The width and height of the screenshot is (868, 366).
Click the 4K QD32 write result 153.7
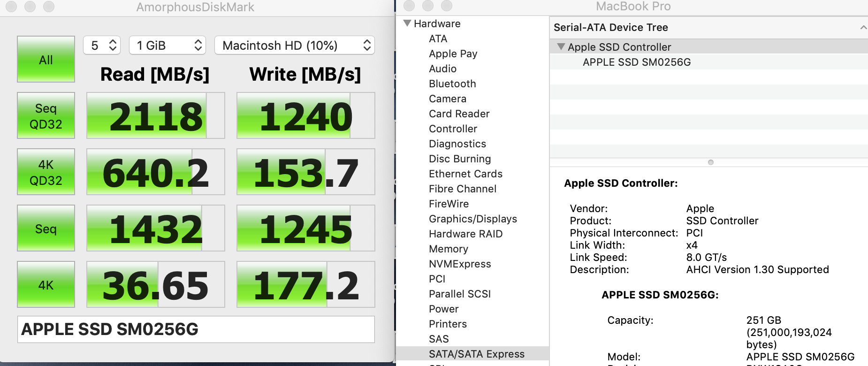click(x=306, y=172)
